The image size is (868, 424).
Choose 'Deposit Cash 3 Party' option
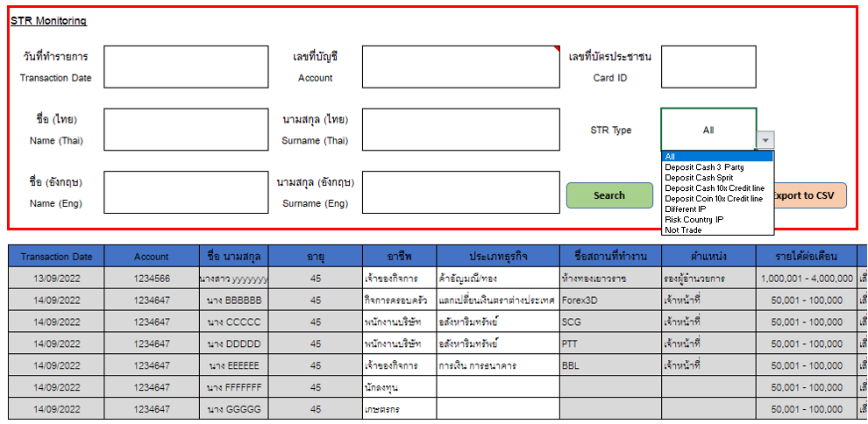[717, 167]
